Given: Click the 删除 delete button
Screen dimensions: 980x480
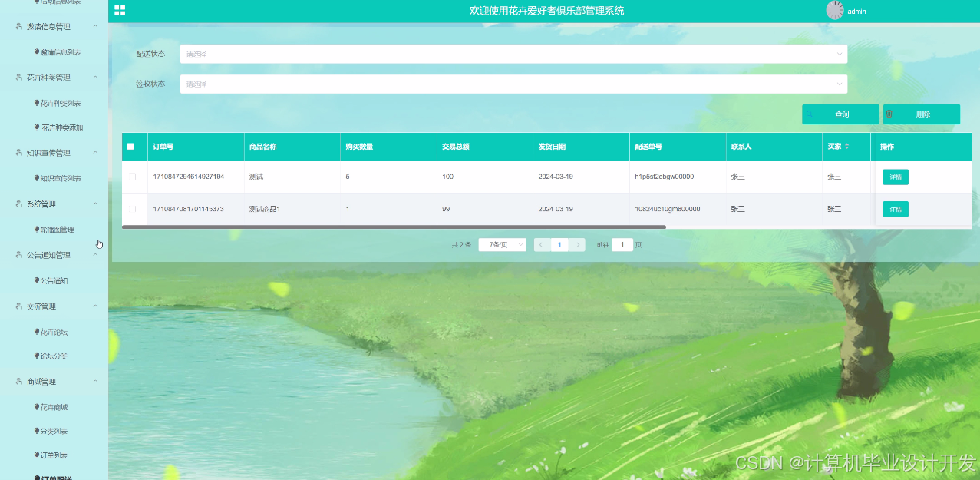Looking at the screenshot, I should coord(922,114).
